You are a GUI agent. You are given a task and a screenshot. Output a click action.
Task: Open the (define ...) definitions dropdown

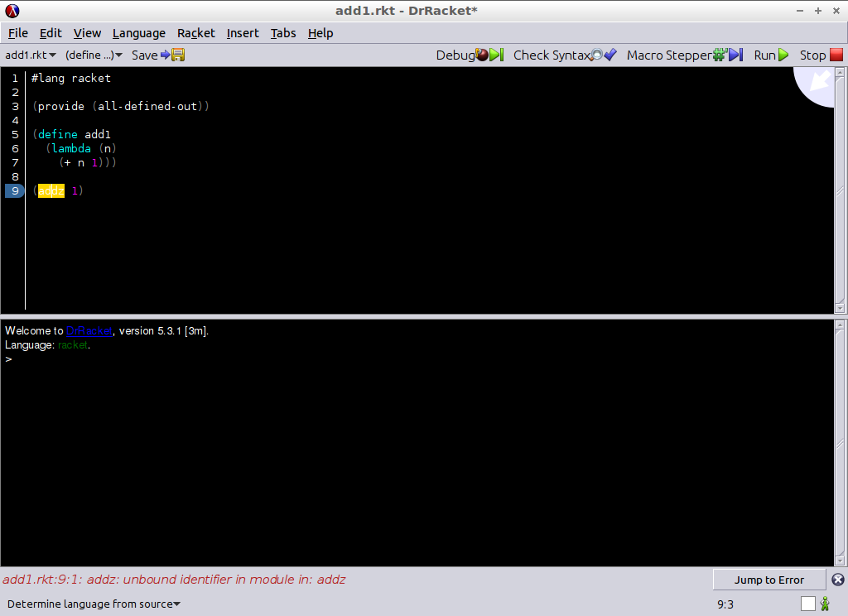[94, 55]
